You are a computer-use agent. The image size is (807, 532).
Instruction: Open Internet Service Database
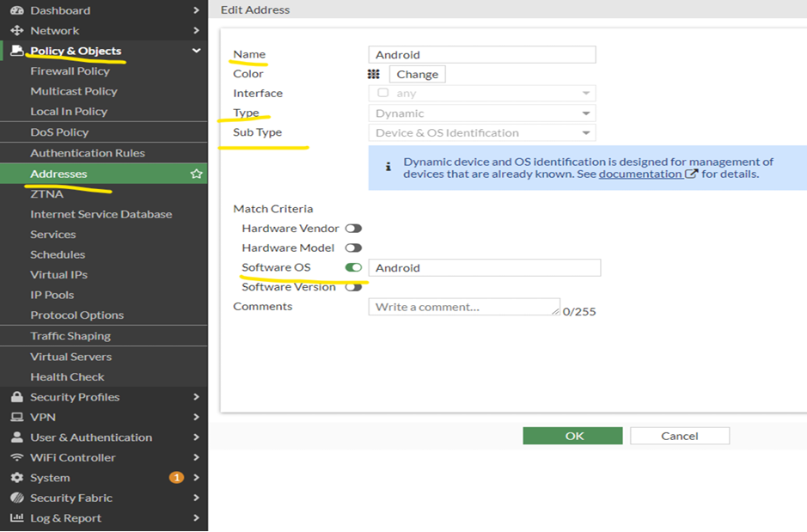[x=101, y=214]
